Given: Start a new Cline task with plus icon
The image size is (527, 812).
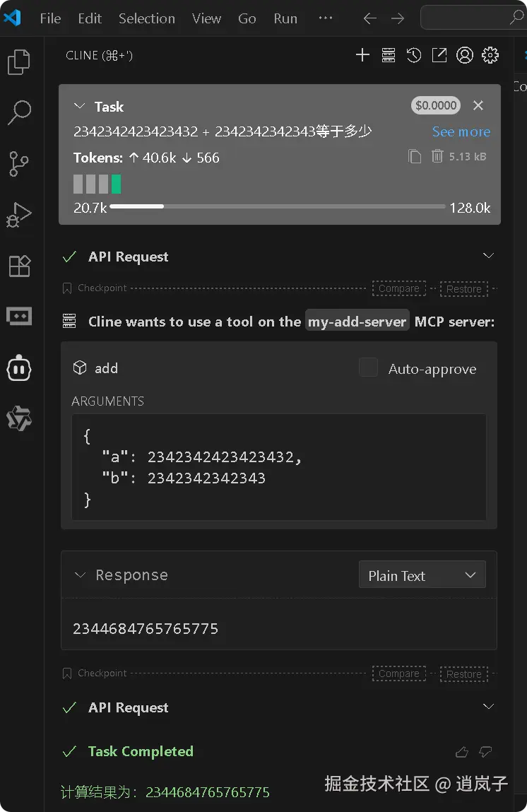Looking at the screenshot, I should (x=362, y=55).
